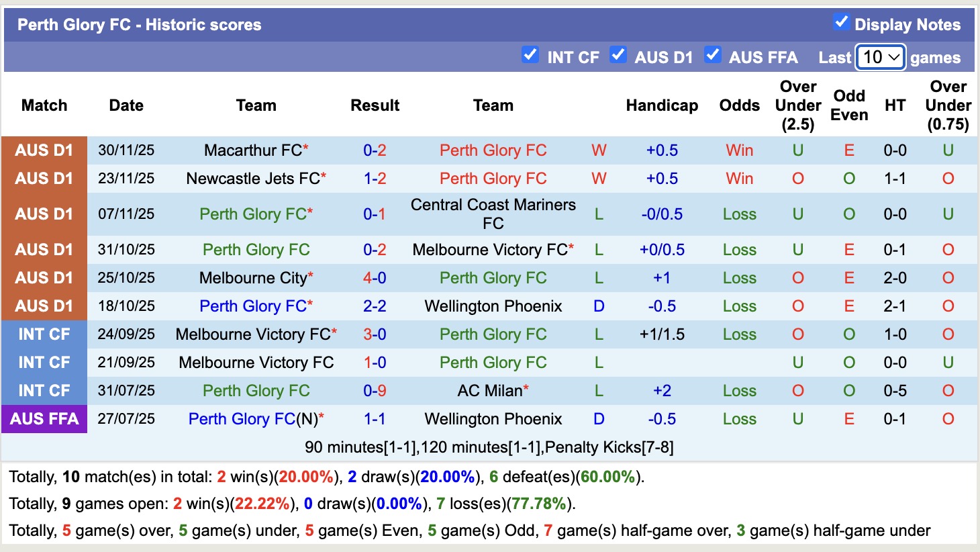
Task: Click Wellington Phoenix in the 18/10 row
Action: (x=493, y=306)
